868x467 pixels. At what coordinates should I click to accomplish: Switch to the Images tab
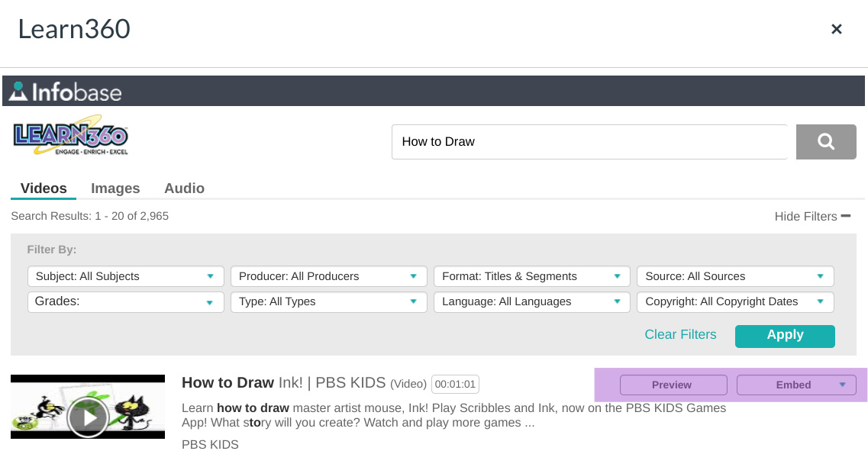click(x=115, y=188)
